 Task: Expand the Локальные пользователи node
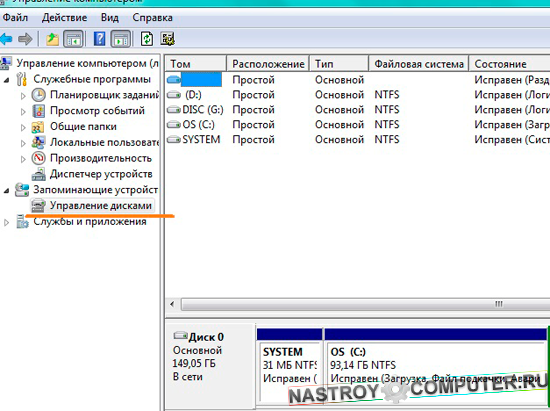23,143
